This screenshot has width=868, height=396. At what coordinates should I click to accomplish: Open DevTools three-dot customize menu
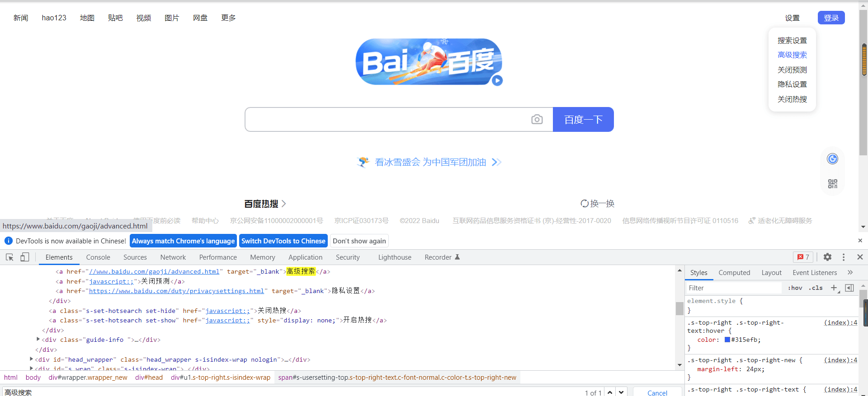click(844, 257)
